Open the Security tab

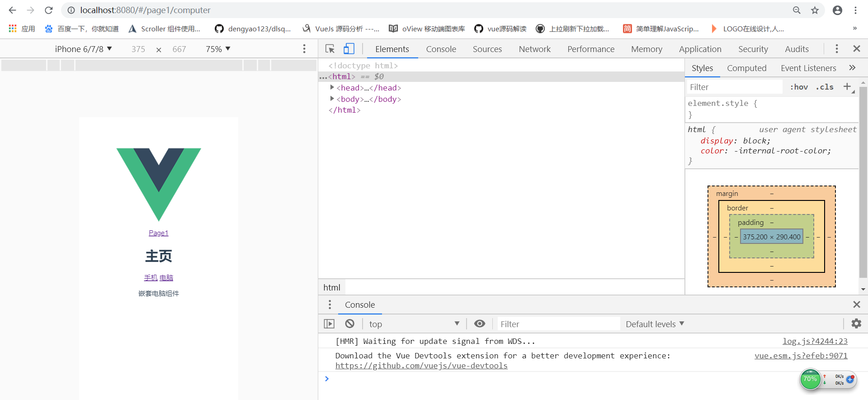coord(753,49)
